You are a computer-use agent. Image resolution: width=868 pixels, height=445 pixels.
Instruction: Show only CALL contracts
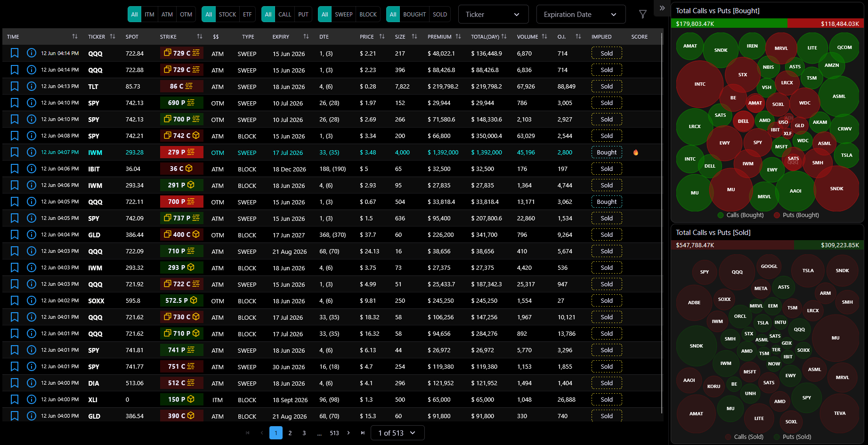click(284, 14)
